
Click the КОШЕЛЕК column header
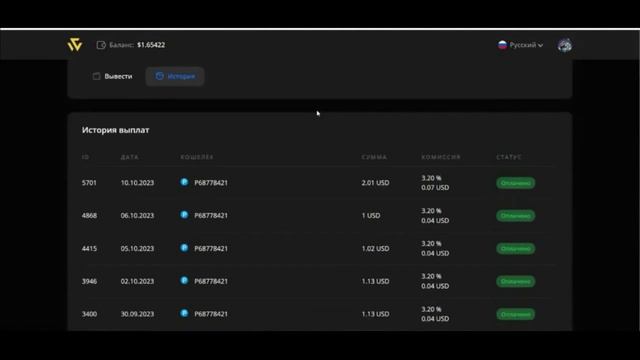pos(197,157)
